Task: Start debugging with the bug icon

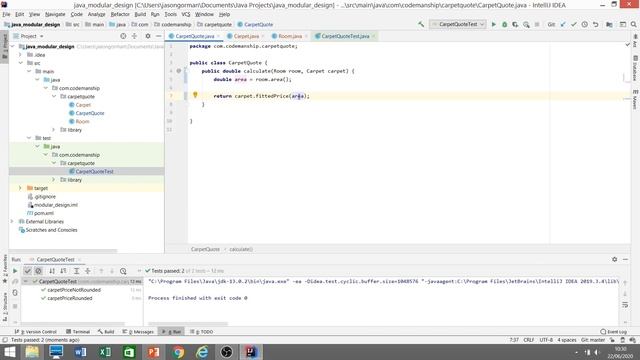Action: tap(504, 24)
